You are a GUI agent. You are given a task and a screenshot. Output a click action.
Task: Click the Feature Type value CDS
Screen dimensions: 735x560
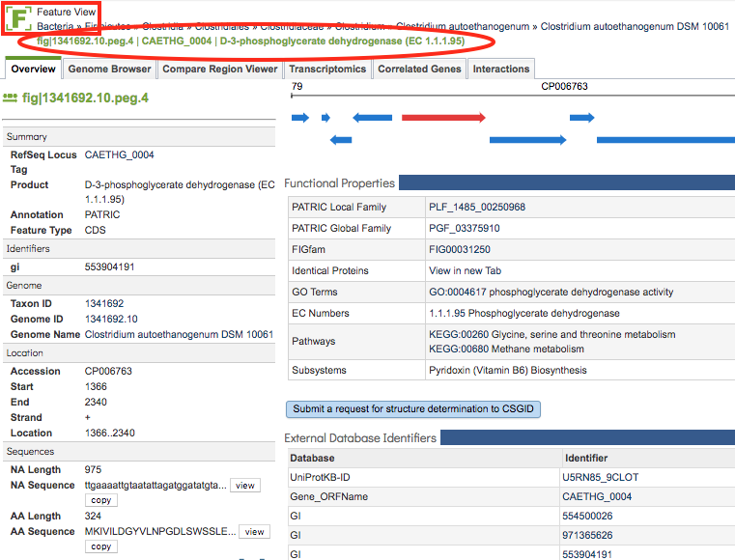(x=96, y=230)
